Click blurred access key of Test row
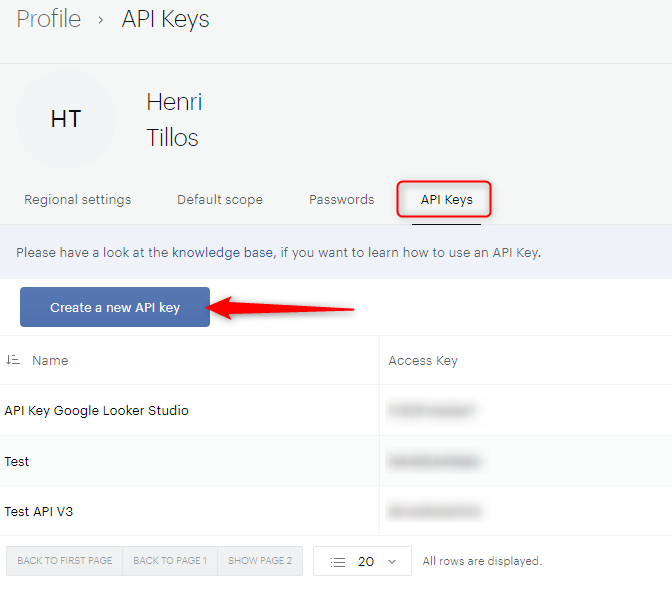This screenshot has width=672, height=590. (x=434, y=461)
